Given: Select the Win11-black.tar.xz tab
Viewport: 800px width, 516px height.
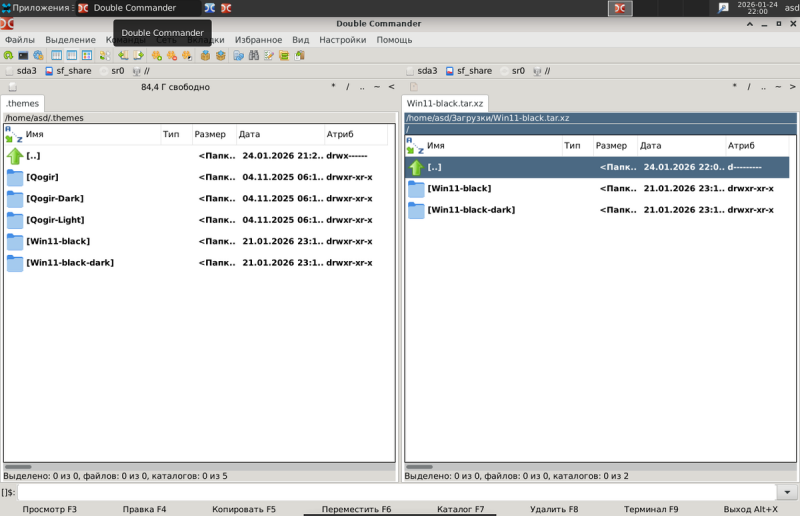Looking at the screenshot, I should point(445,104).
